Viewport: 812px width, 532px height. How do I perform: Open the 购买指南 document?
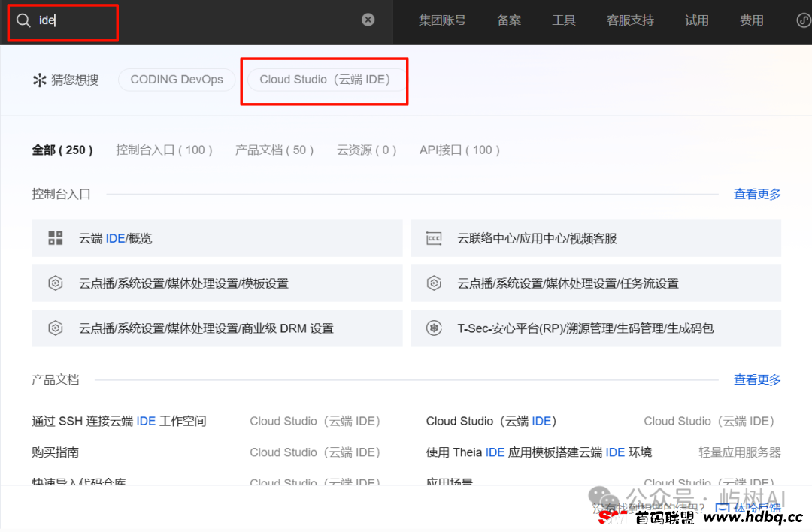point(56,452)
